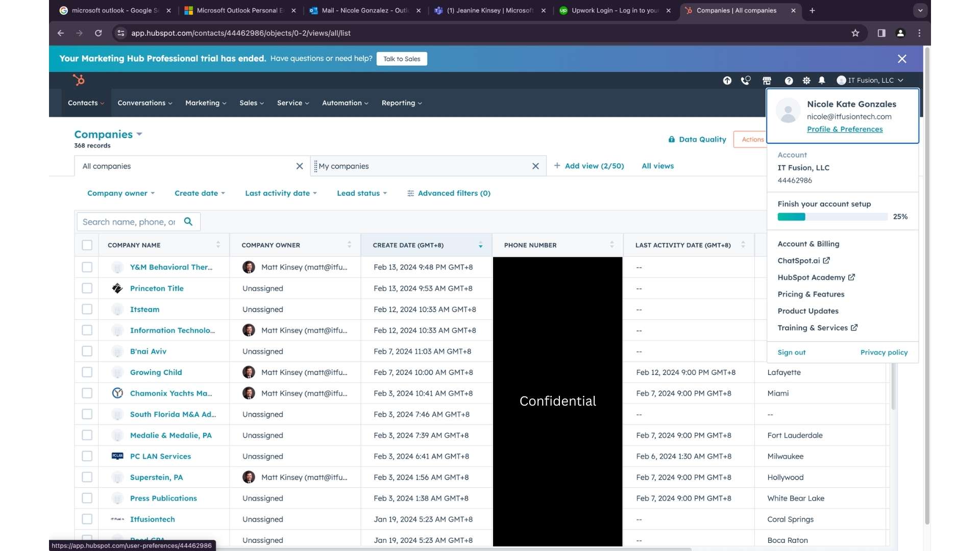Open the settings gear icon
The image size is (980, 551).
[806, 81]
